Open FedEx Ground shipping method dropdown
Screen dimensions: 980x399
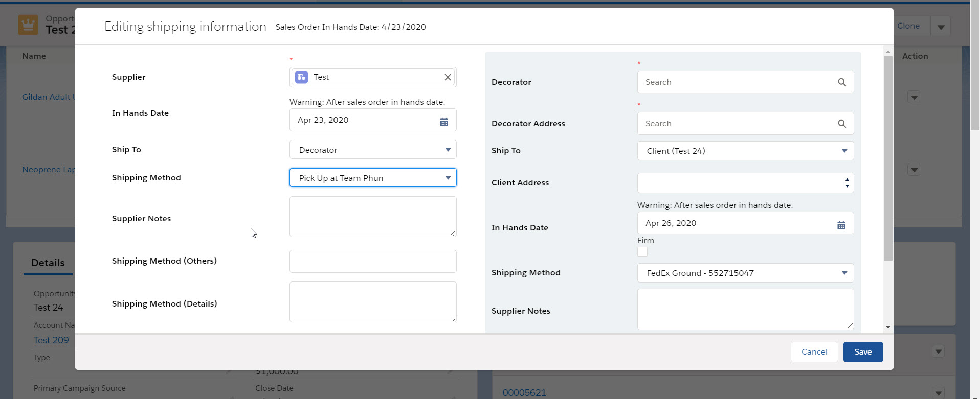[745, 273]
